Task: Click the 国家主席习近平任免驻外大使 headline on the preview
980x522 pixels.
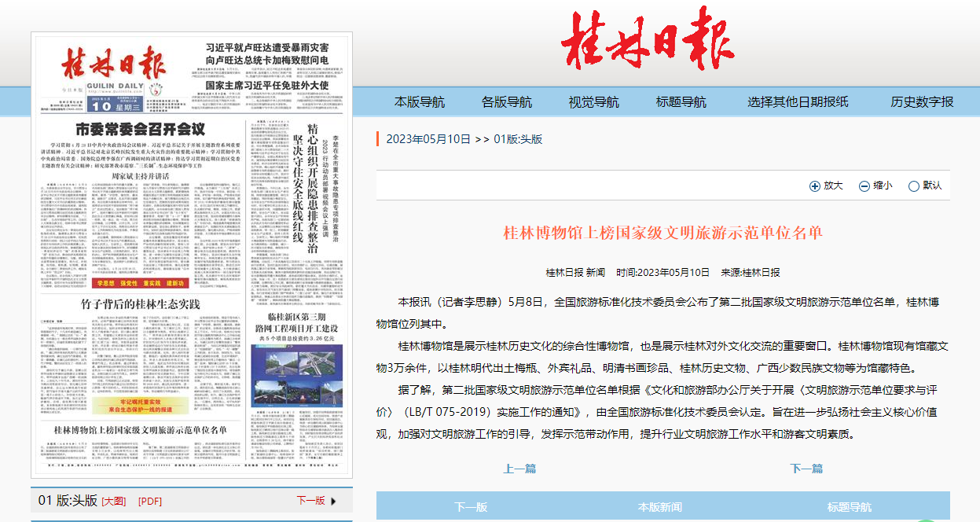Action: coord(266,85)
